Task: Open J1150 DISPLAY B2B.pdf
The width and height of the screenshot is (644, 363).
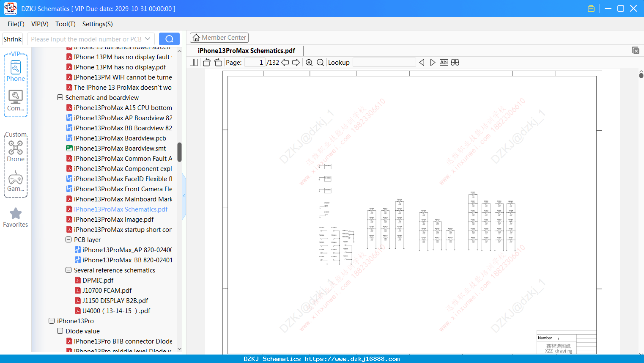Action: [112, 301]
